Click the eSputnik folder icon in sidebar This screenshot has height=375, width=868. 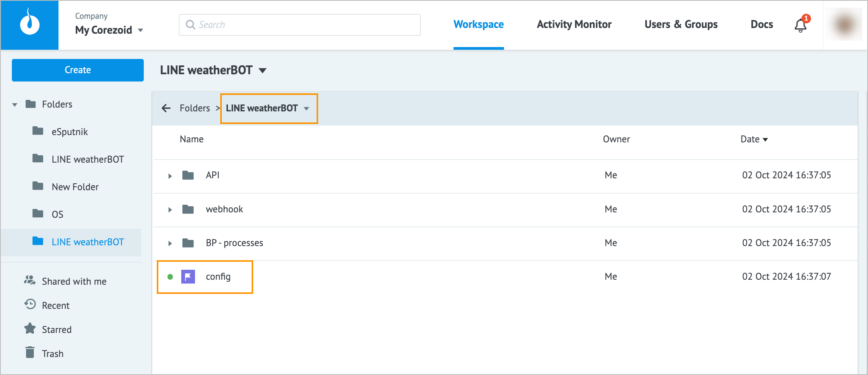pyautogui.click(x=38, y=131)
